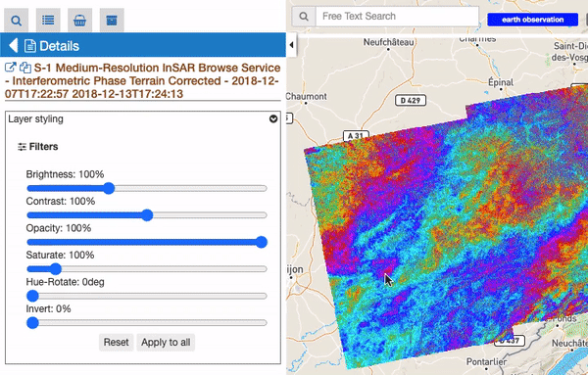
Task: Click the A 31 road marker
Action: point(356,136)
